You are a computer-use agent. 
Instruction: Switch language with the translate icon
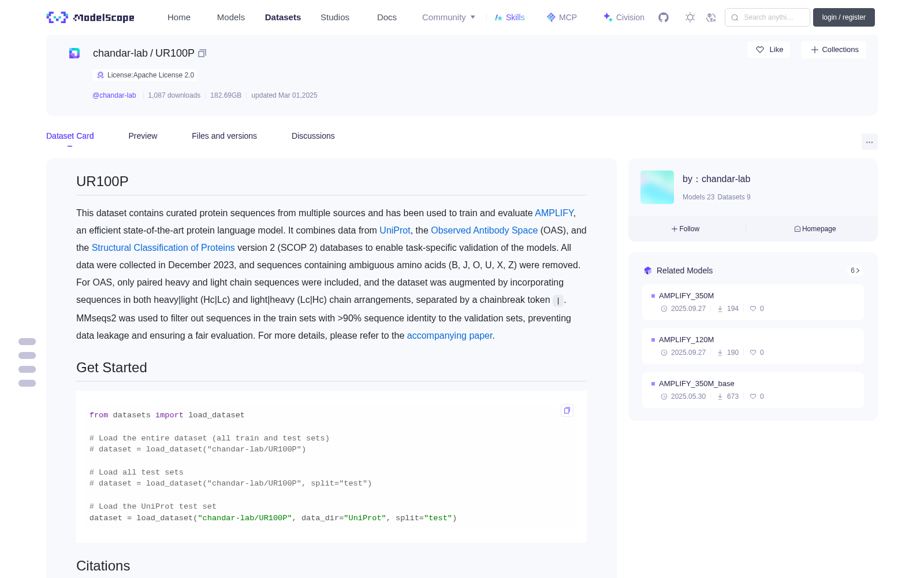(711, 17)
